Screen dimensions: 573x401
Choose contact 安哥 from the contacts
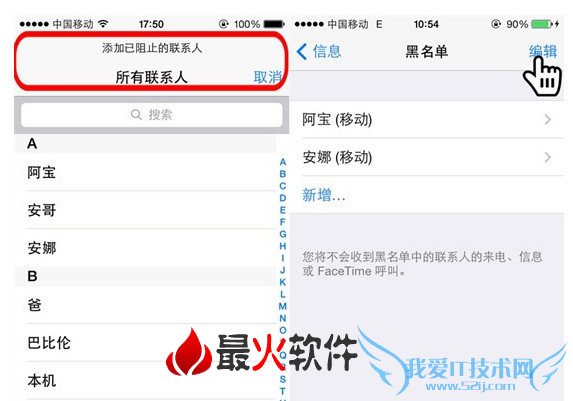tap(145, 210)
